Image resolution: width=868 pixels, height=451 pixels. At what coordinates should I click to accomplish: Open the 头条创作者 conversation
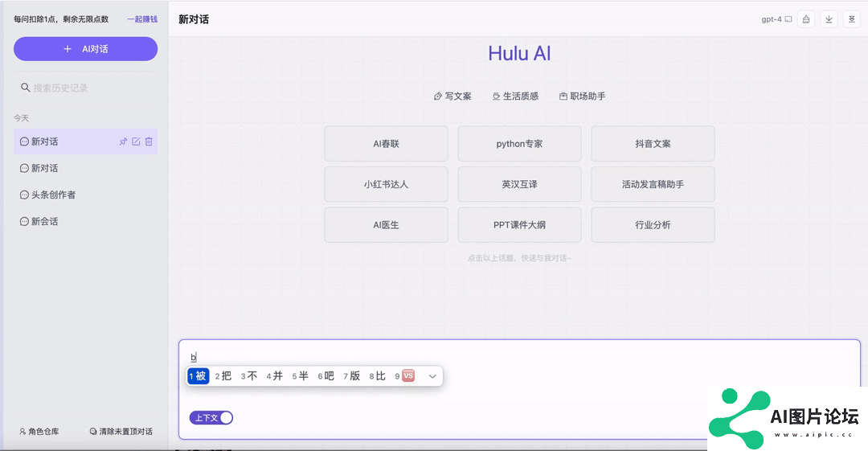pos(85,195)
